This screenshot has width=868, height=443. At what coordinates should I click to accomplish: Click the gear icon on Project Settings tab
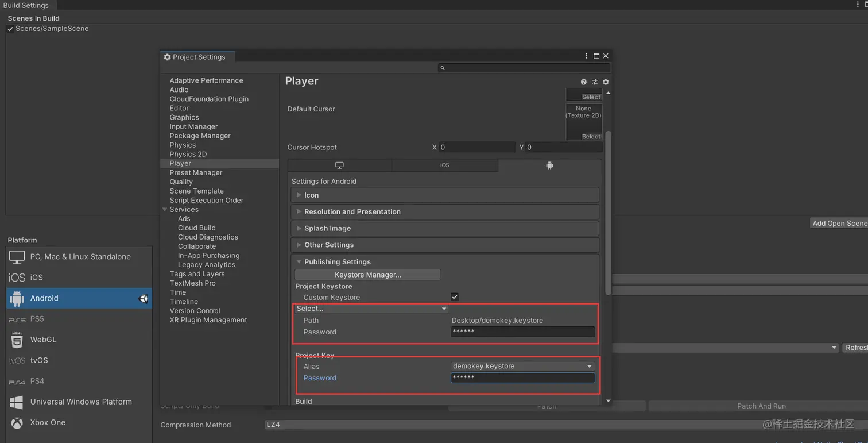[167, 57]
